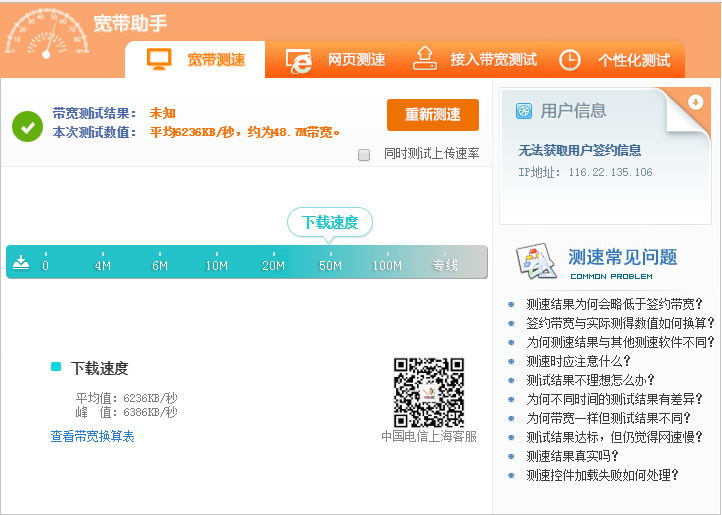Viewport: 722px width, 515px height.
Task: Click the orange download arrow in 用户信息 corner
Action: 696,102
